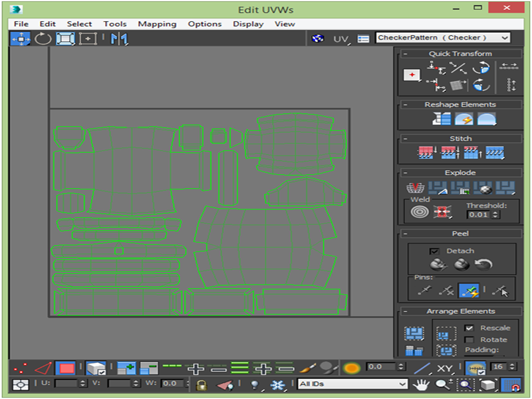Enable Vertex sub-object mode
The image size is (532, 399).
(21, 368)
